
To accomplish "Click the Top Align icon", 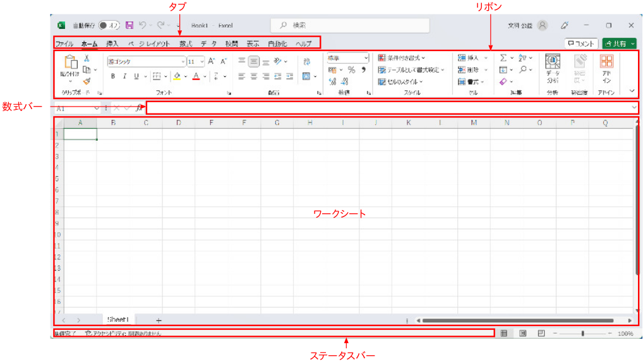I will point(242,61).
